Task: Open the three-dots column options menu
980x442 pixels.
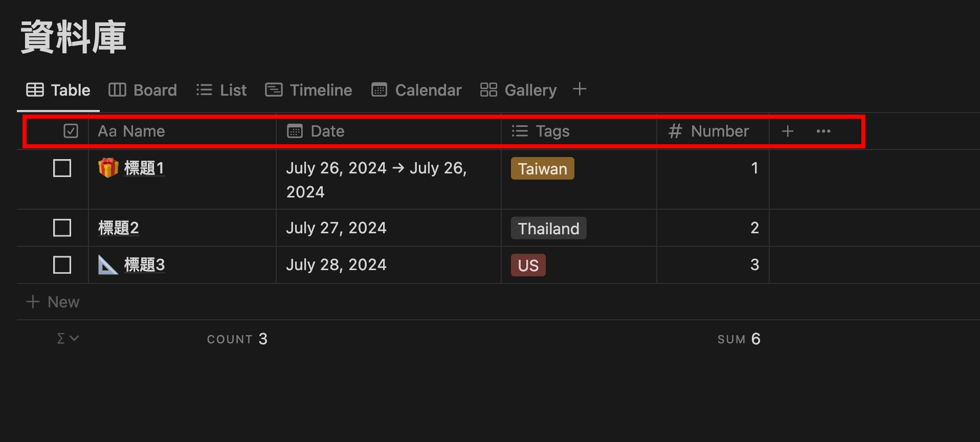Action: [823, 131]
